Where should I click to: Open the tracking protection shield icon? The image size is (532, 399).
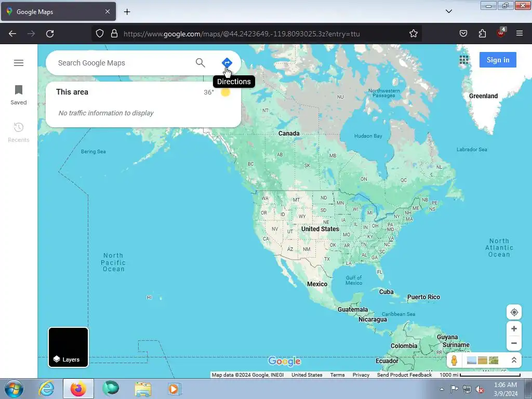(99, 34)
